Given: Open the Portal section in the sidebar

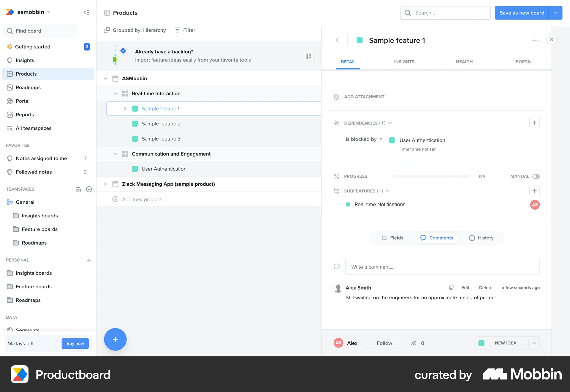Looking at the screenshot, I should point(22,101).
